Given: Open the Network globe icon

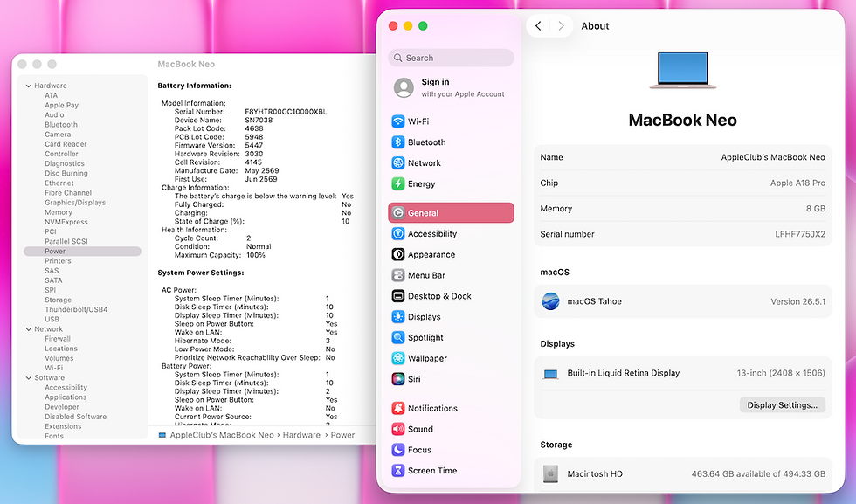Looking at the screenshot, I should [398, 162].
